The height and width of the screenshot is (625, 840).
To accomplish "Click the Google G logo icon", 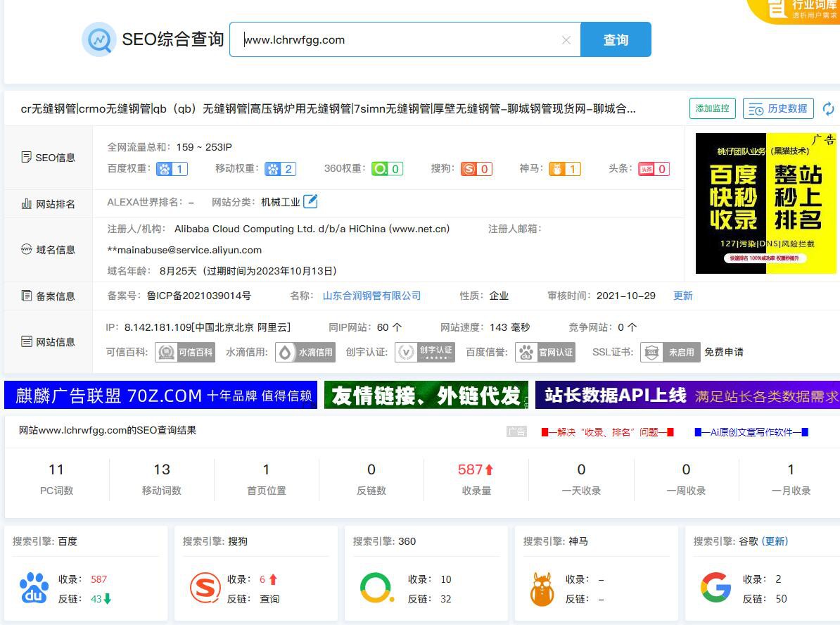I will (715, 588).
